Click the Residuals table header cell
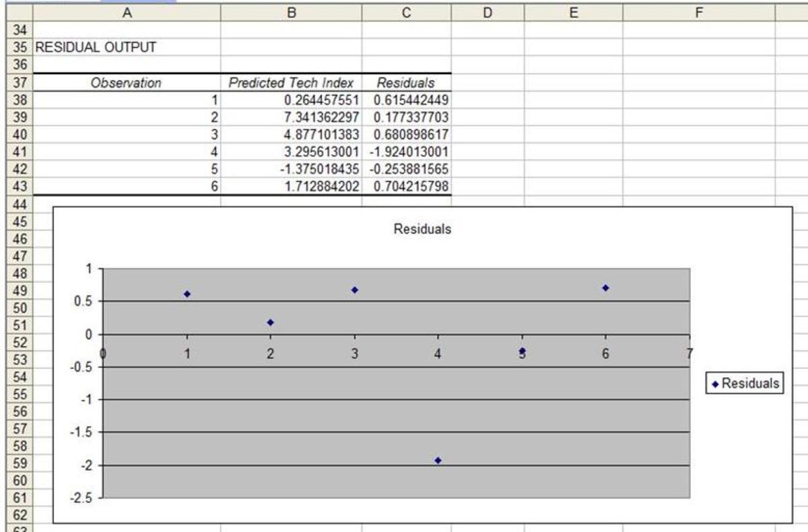This screenshot has height=532, width=808. click(406, 83)
